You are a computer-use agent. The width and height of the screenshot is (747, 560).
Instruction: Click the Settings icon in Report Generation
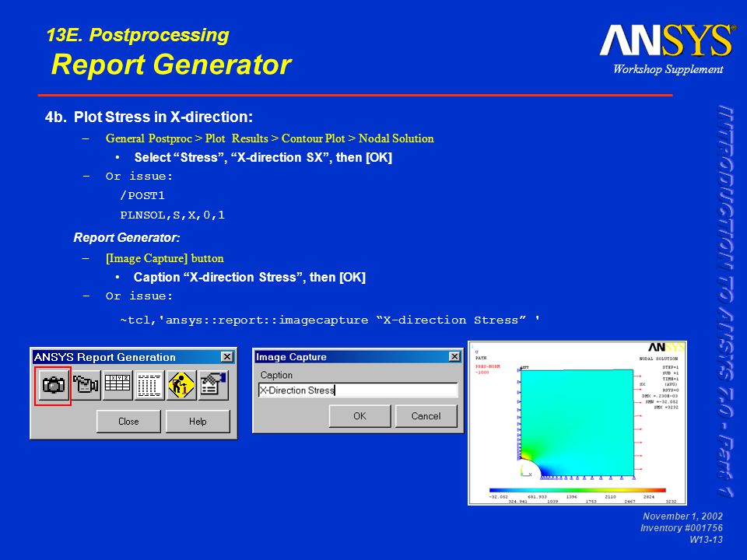[213, 385]
